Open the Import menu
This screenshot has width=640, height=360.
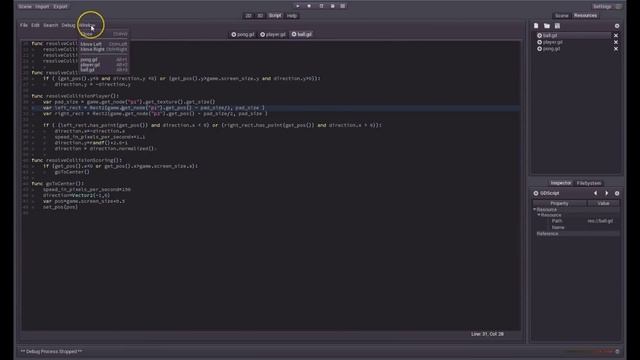pos(42,7)
